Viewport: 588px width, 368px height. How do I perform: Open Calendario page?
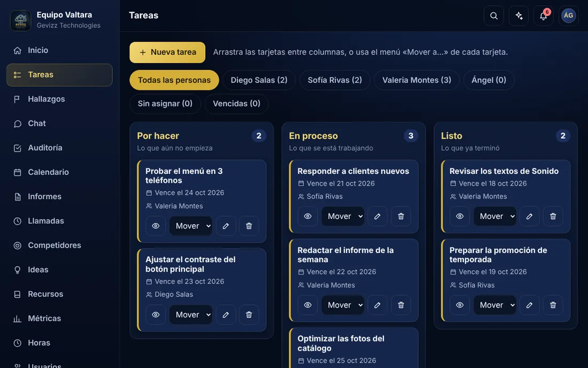[x=59, y=172]
